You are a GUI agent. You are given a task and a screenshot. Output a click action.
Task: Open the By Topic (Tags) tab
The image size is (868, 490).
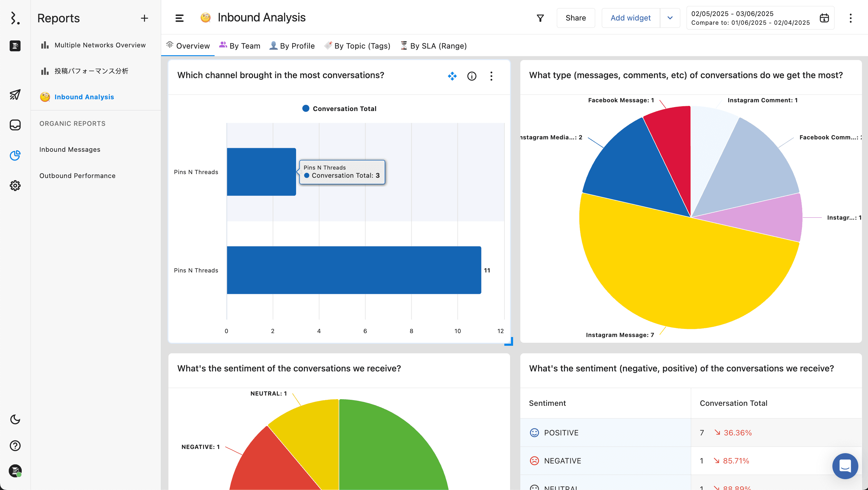click(x=357, y=46)
